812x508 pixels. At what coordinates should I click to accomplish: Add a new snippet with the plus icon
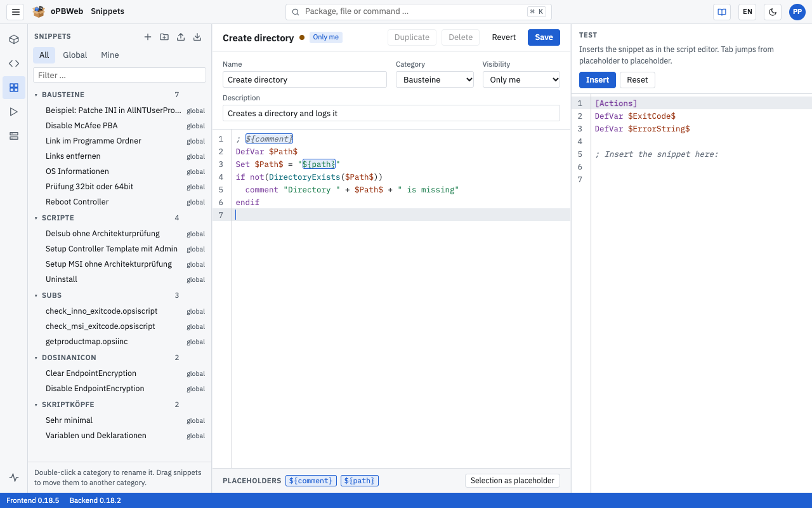point(148,37)
